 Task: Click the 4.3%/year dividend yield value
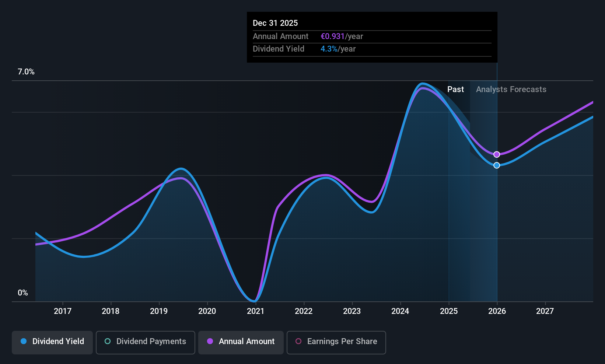coord(338,49)
